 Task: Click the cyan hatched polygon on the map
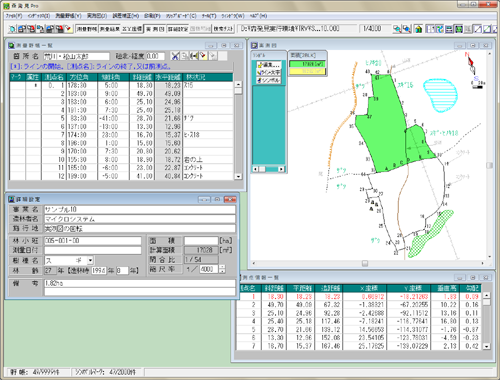click(x=440, y=95)
